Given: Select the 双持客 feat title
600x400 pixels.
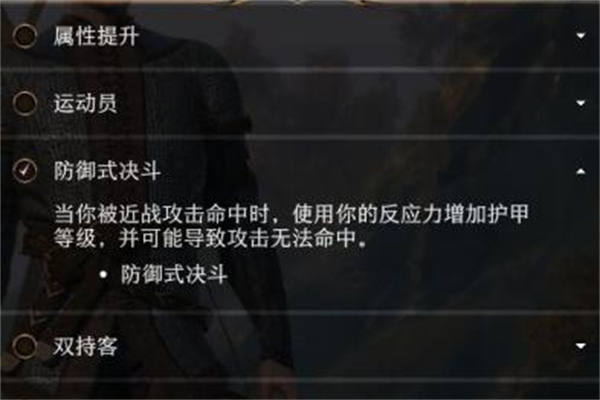Looking at the screenshot, I should 85,346.
